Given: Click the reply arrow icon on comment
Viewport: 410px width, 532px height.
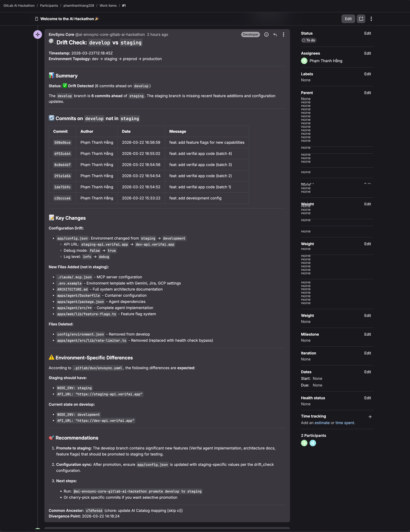Looking at the screenshot, I should tap(275, 35).
